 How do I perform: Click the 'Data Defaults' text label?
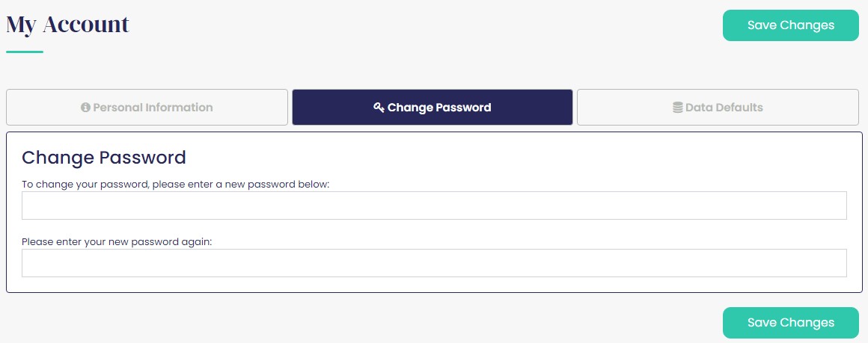pyautogui.click(x=724, y=108)
